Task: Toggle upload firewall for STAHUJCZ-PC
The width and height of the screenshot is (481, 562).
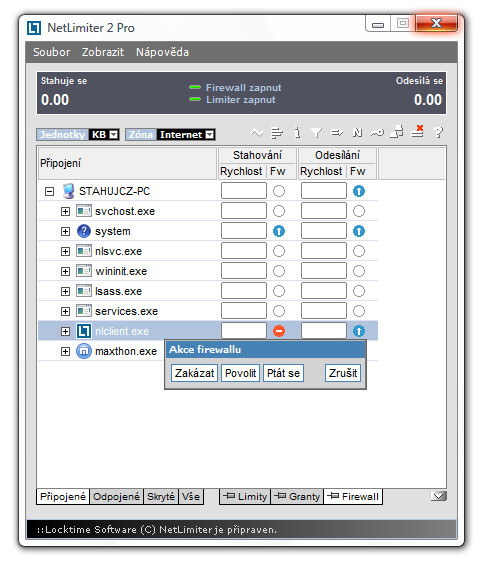Action: pos(359,191)
